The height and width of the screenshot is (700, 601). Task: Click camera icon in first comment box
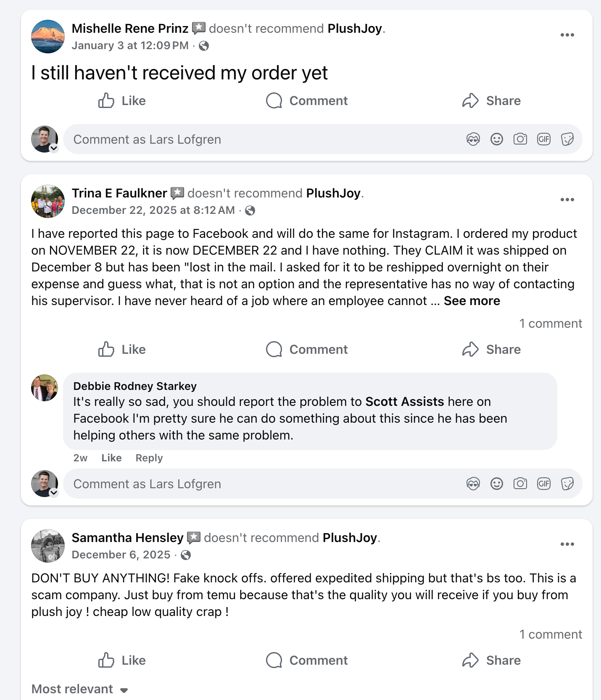520,139
